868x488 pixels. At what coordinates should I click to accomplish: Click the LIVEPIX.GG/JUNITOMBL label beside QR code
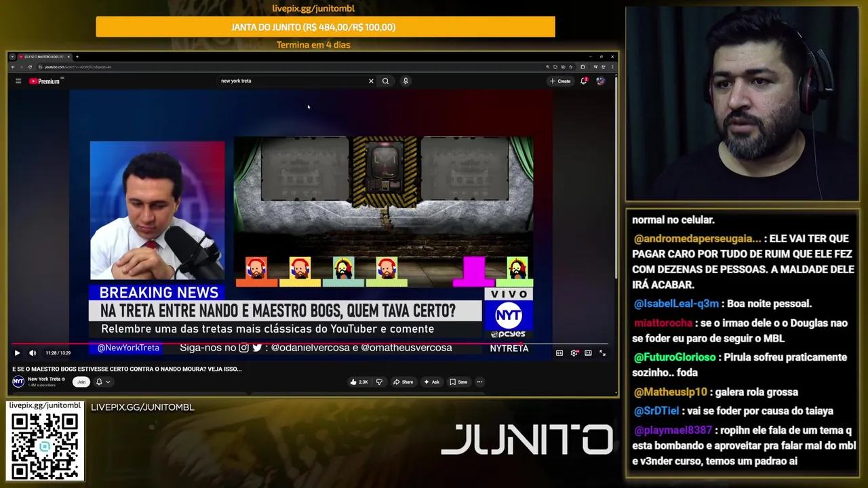(x=142, y=407)
